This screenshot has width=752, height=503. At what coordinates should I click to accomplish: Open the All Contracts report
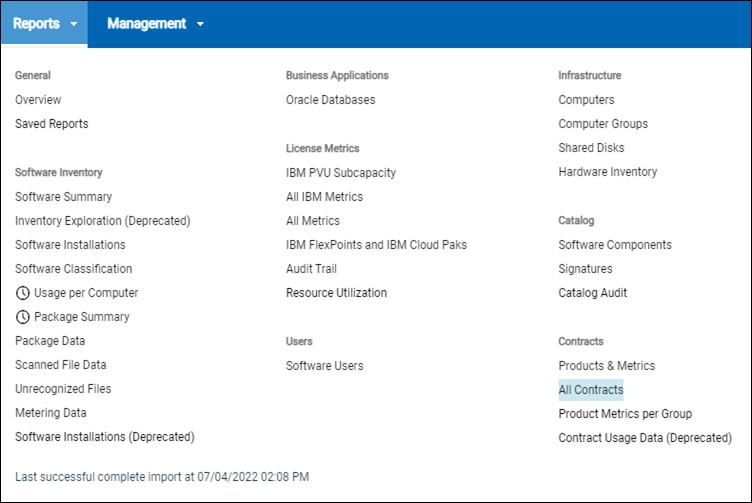point(590,390)
